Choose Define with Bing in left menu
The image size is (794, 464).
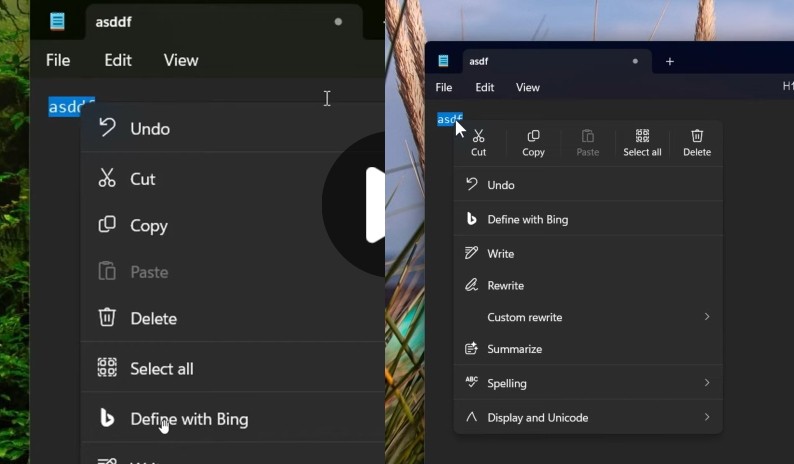click(233, 419)
